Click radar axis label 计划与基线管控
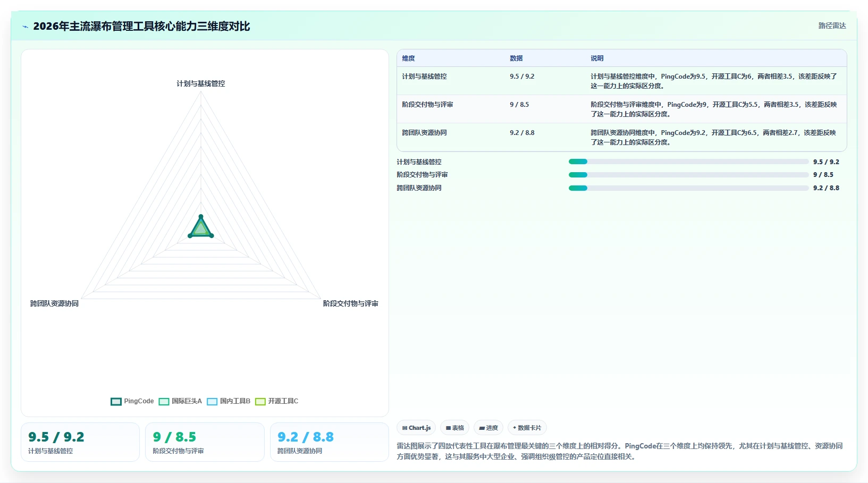Viewport: 868px width, 483px height. (201, 83)
